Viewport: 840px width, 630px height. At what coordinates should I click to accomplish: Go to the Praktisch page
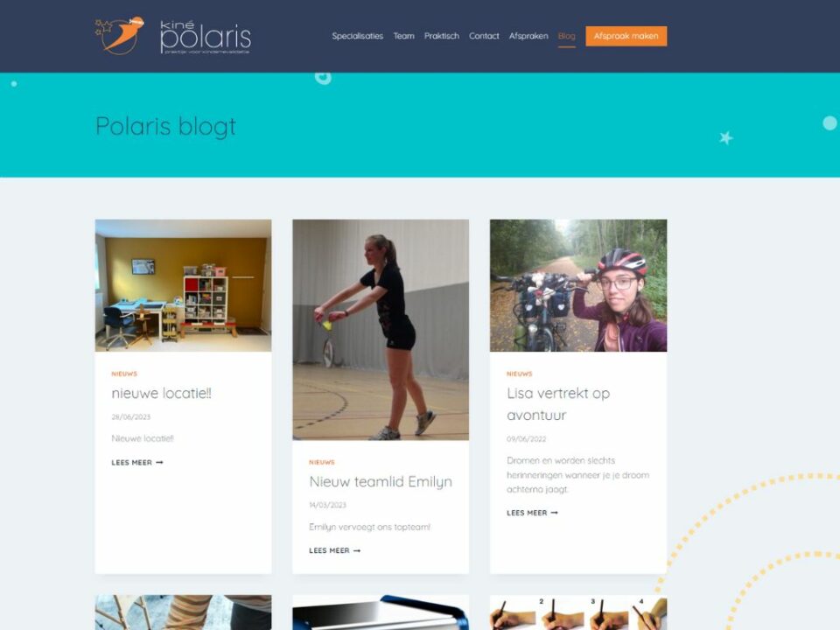(441, 36)
